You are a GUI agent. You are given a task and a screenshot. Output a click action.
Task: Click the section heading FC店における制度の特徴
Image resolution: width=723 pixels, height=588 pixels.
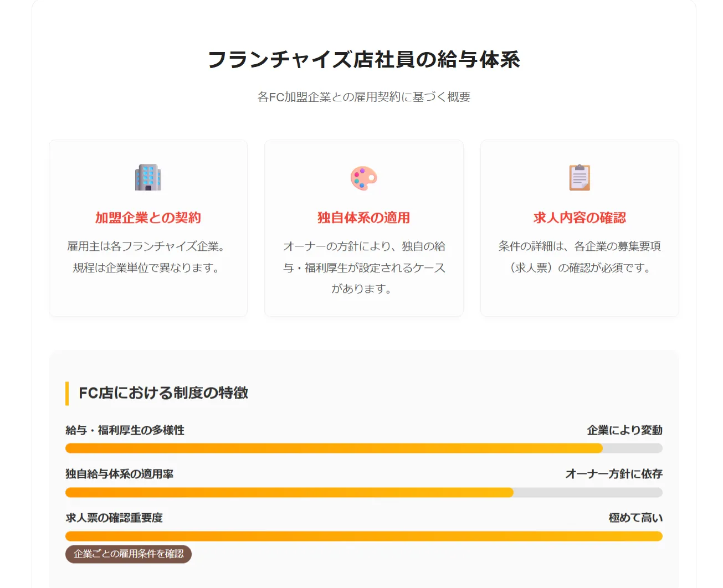click(x=163, y=393)
